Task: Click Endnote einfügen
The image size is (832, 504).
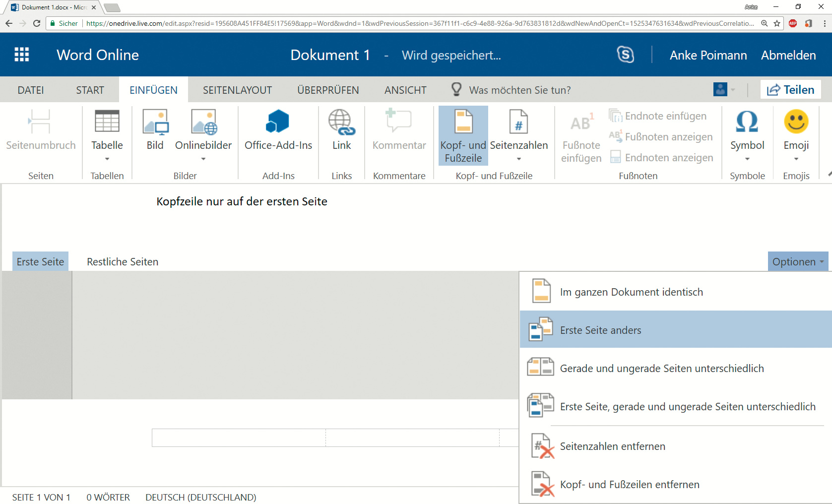Action: (x=658, y=116)
